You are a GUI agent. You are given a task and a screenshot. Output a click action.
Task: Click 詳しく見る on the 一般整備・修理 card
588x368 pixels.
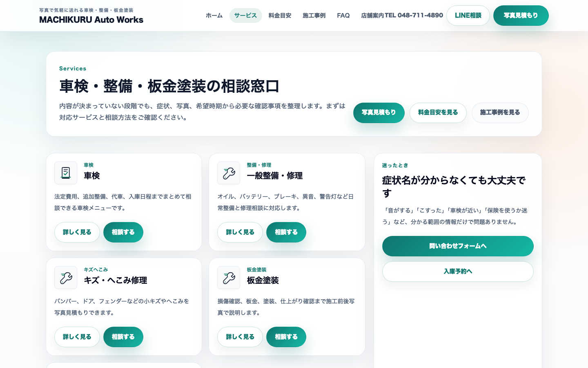pos(240,232)
